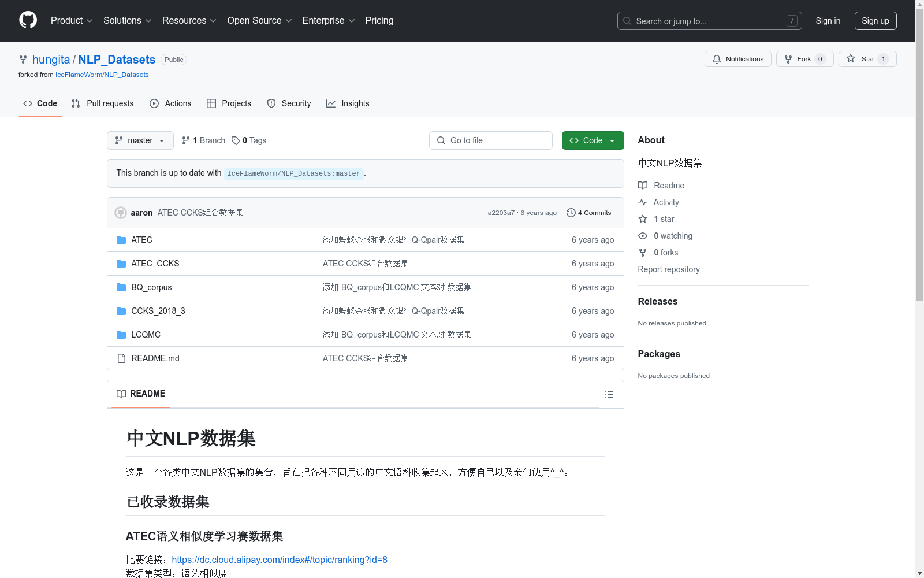924x578 pixels.
Task: Go to the Pricing page
Action: (379, 20)
